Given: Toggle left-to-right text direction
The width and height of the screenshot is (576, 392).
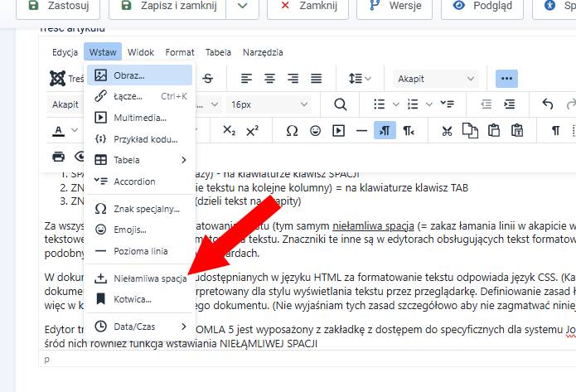Looking at the screenshot, I should click(x=385, y=131).
